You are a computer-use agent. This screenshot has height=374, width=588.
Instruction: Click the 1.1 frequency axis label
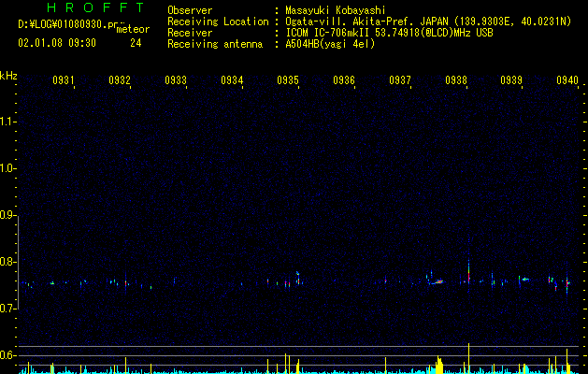tap(7, 122)
